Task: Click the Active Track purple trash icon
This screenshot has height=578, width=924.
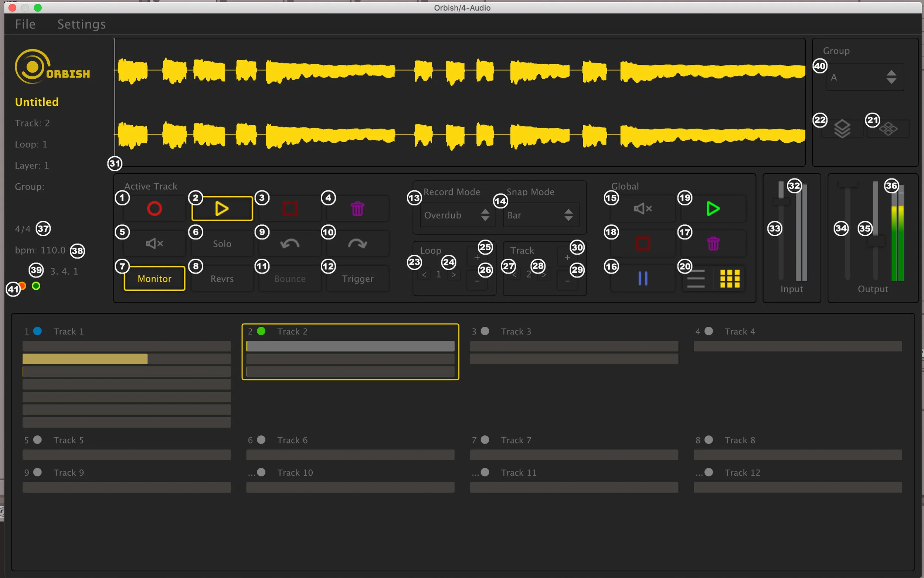Action: coord(357,209)
